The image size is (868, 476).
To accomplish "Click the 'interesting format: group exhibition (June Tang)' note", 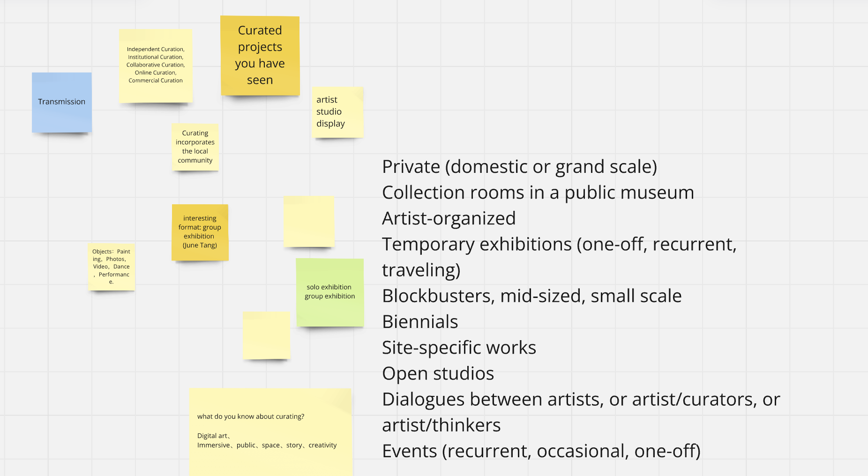I will (x=200, y=231).
